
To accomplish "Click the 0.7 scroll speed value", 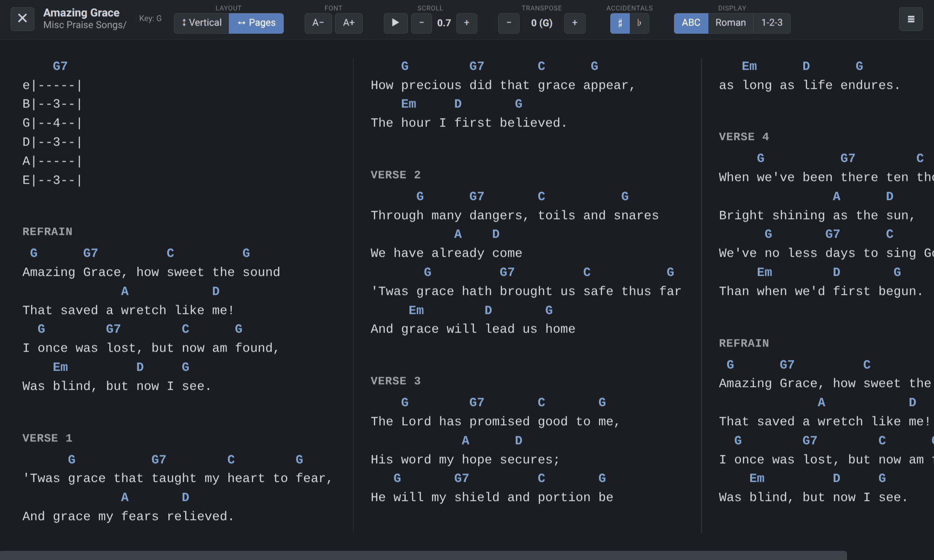I will pos(444,23).
